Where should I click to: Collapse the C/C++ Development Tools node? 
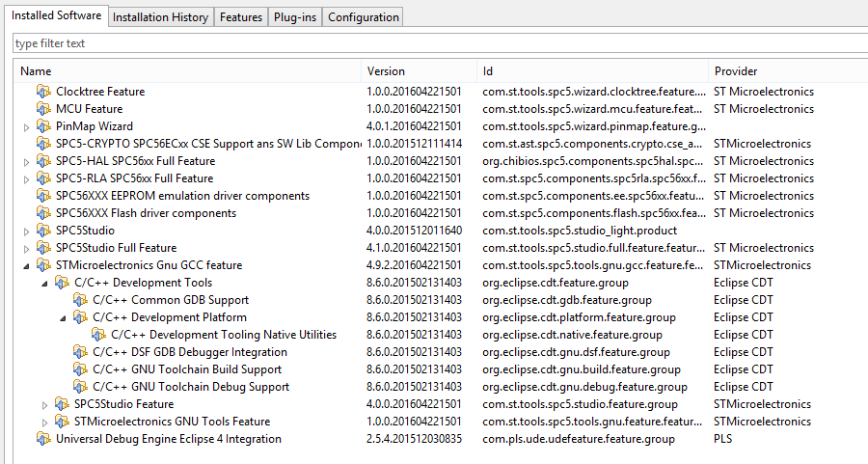point(44,284)
